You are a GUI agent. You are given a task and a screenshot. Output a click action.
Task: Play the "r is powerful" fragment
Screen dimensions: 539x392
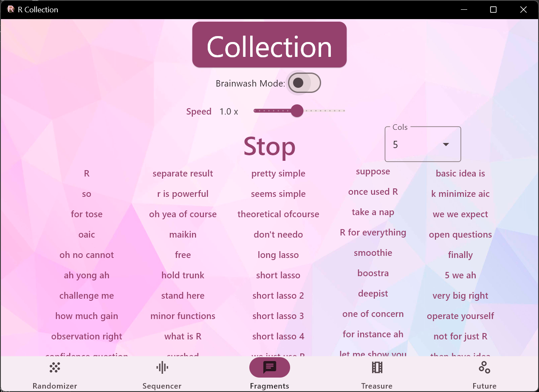pos(183,194)
